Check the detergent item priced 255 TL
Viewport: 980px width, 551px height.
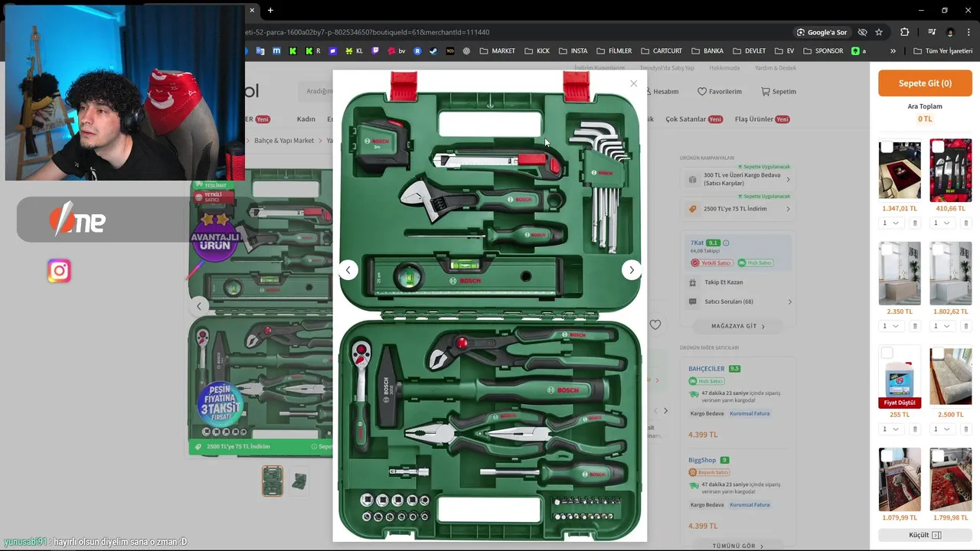[887, 353]
